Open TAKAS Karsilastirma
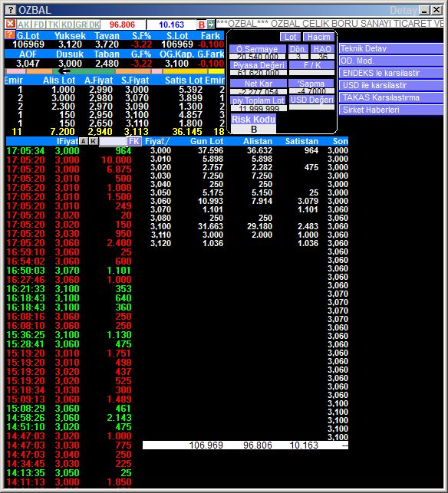Image resolution: width=448 pixels, height=493 pixels. [391, 97]
